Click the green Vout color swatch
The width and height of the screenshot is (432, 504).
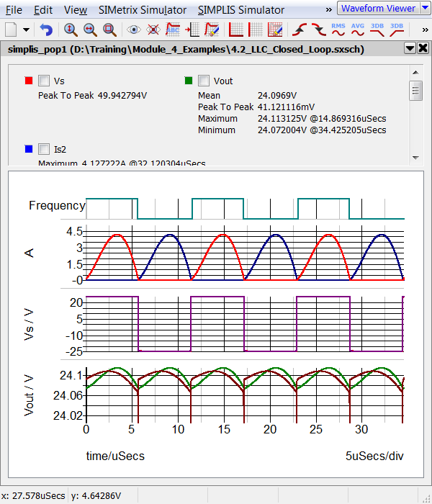coord(188,81)
